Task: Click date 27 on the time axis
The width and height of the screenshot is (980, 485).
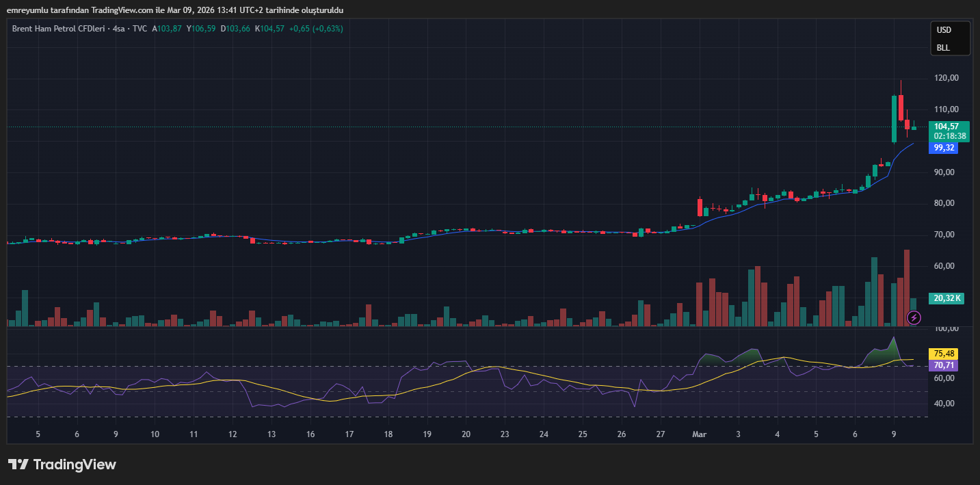Action: (x=661, y=434)
